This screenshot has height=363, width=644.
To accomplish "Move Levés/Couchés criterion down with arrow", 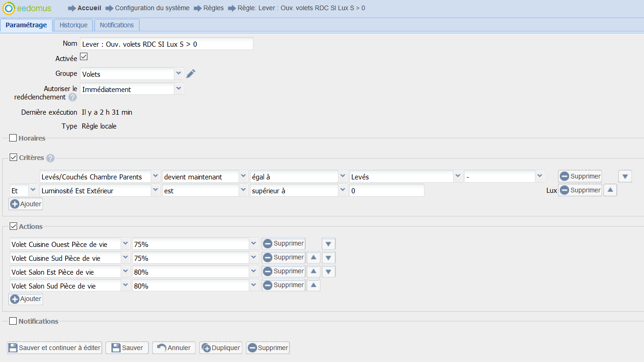I will tap(625, 176).
